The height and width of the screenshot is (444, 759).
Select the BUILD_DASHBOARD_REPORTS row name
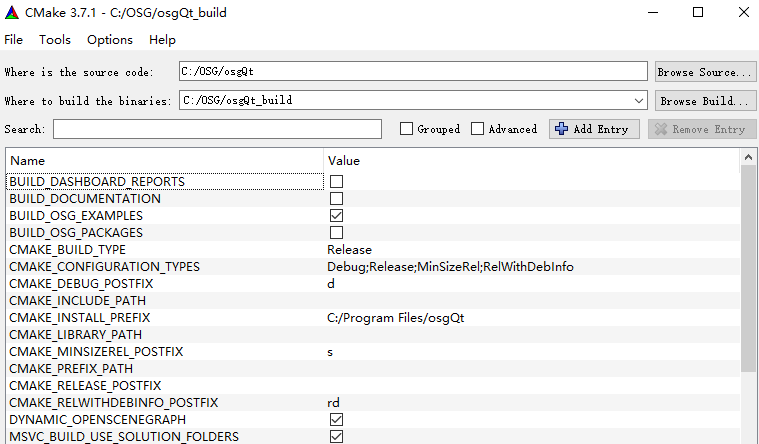tap(97, 182)
